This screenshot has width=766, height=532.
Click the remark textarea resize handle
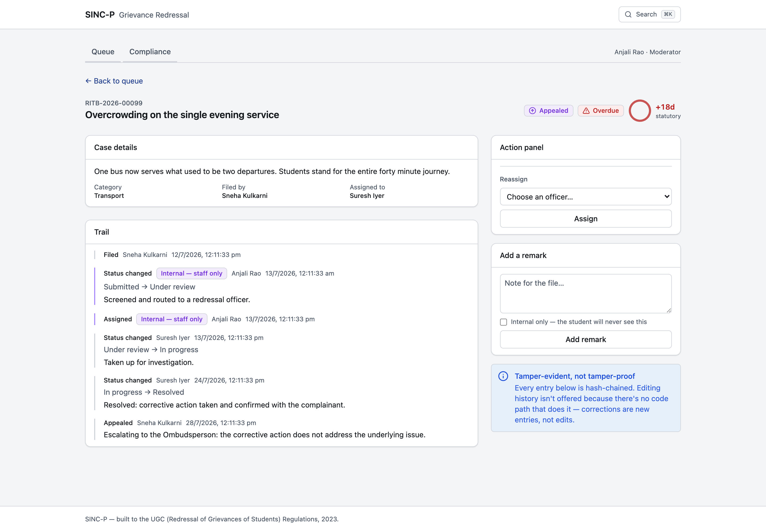coord(668,310)
